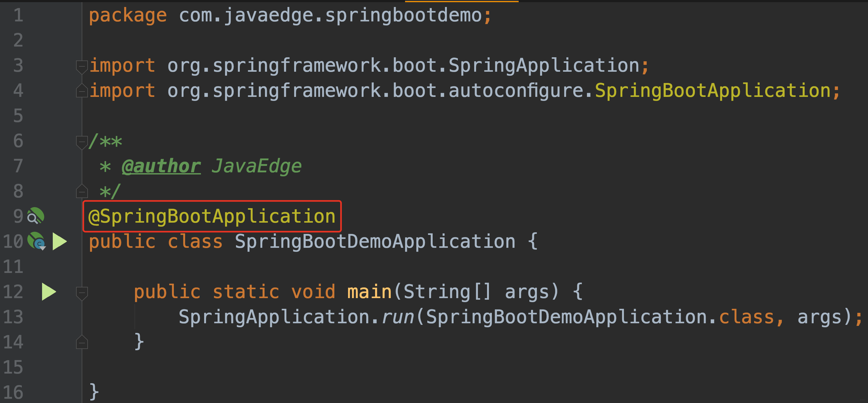Click SpringApplication in the first import

[544, 65]
